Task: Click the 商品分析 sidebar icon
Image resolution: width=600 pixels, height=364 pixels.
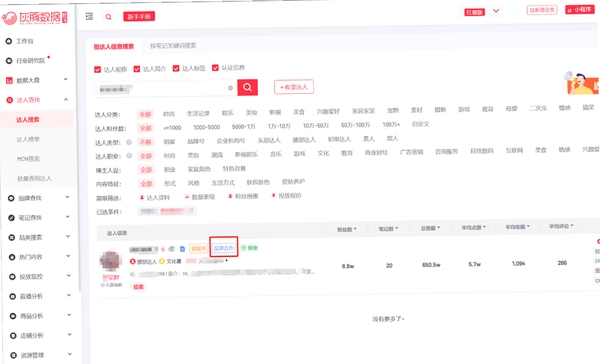Action: [x=13, y=316]
